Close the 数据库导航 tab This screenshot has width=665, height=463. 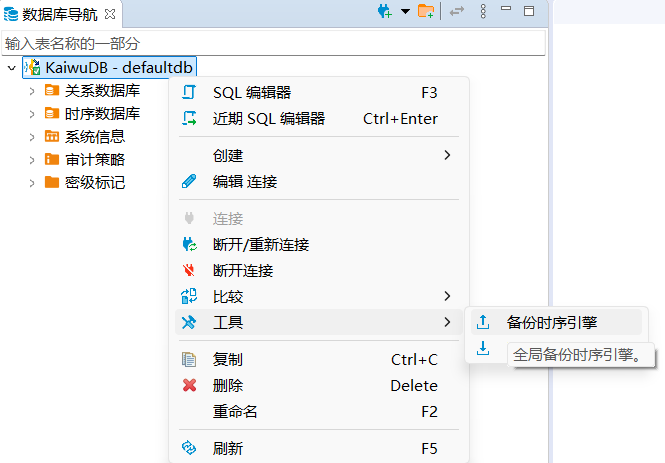point(110,14)
